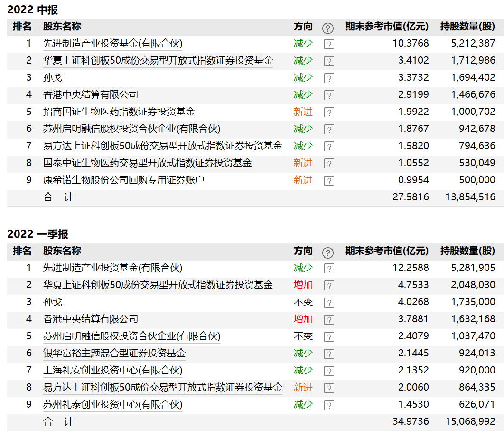Click the question icon in the 上海礼安创业投资中心 row
The height and width of the screenshot is (438, 504).
click(329, 371)
